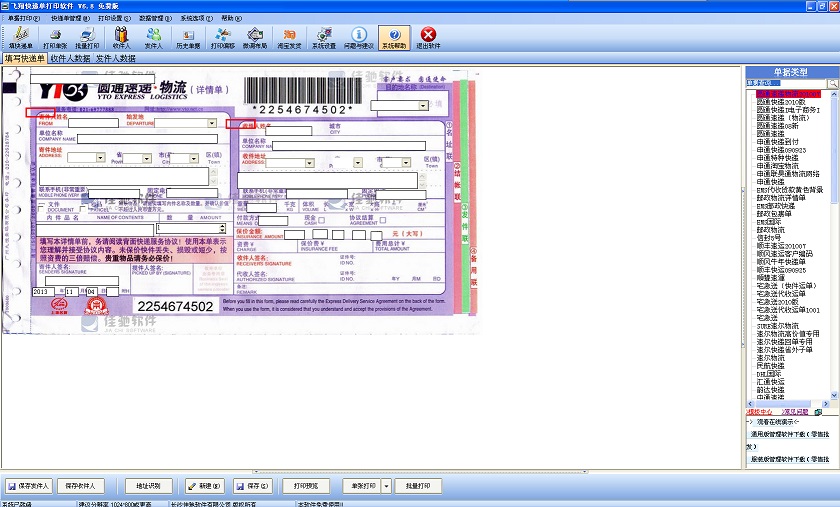The width and height of the screenshot is (840, 507).
Task: Expand the 始发地 DEPARTURE dropdown
Action: pos(211,124)
